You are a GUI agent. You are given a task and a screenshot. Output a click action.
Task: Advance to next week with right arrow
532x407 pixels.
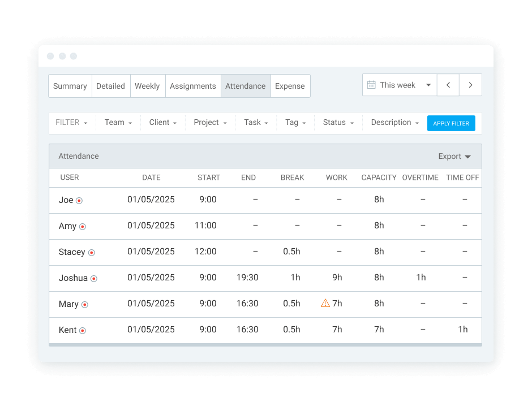tap(470, 85)
